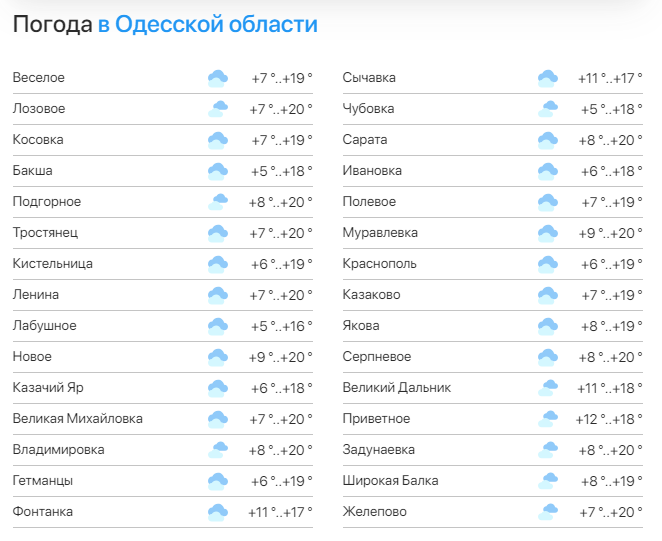Click the cloud icon next to Широкая Балка
This screenshot has width=662, height=541.
pyautogui.click(x=547, y=481)
